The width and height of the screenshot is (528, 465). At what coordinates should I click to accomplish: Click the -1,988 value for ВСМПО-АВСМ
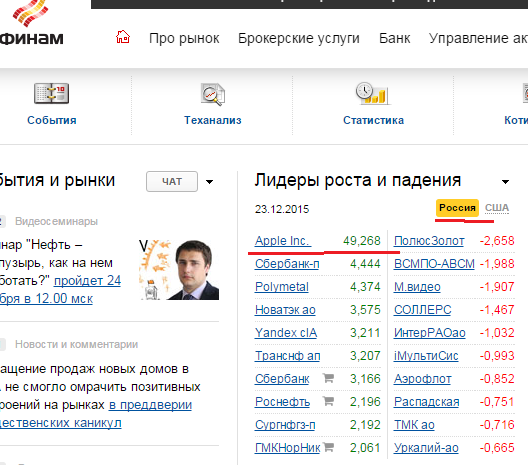coord(497,264)
